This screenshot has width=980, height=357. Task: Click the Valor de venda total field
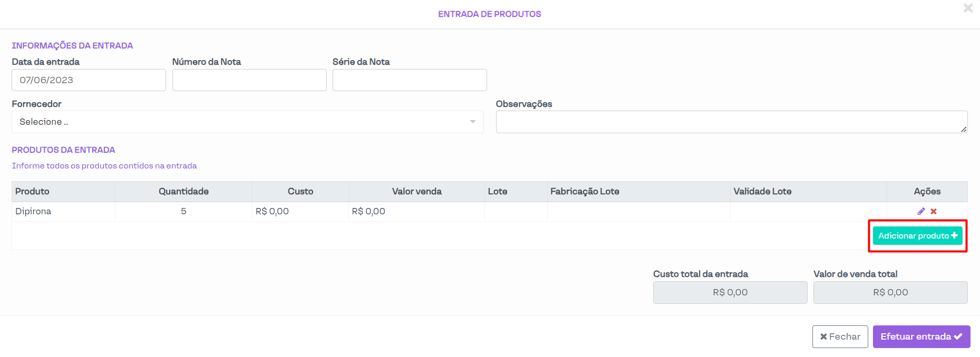[x=890, y=292]
